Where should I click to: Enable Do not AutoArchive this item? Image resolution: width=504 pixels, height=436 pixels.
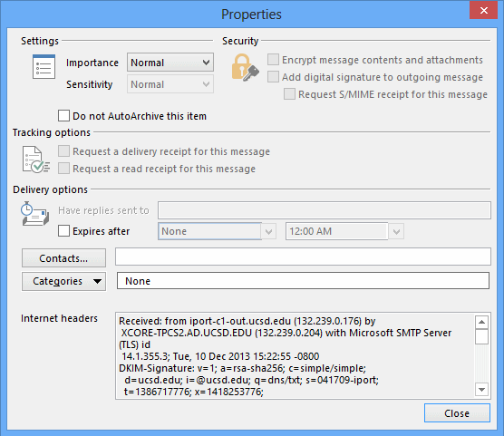[x=63, y=115]
